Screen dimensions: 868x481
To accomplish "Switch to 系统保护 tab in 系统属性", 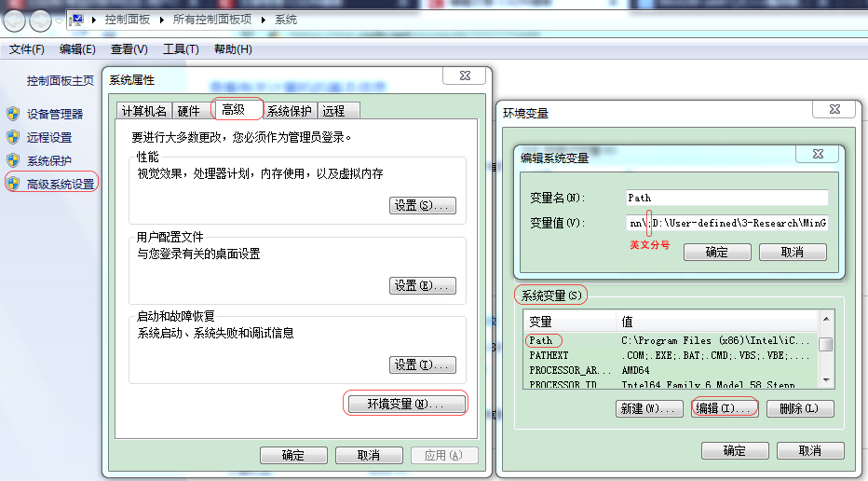I will tap(290, 111).
